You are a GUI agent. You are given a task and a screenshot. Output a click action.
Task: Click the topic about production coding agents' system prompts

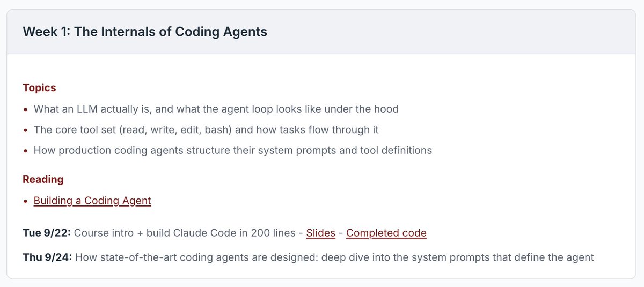coord(232,150)
